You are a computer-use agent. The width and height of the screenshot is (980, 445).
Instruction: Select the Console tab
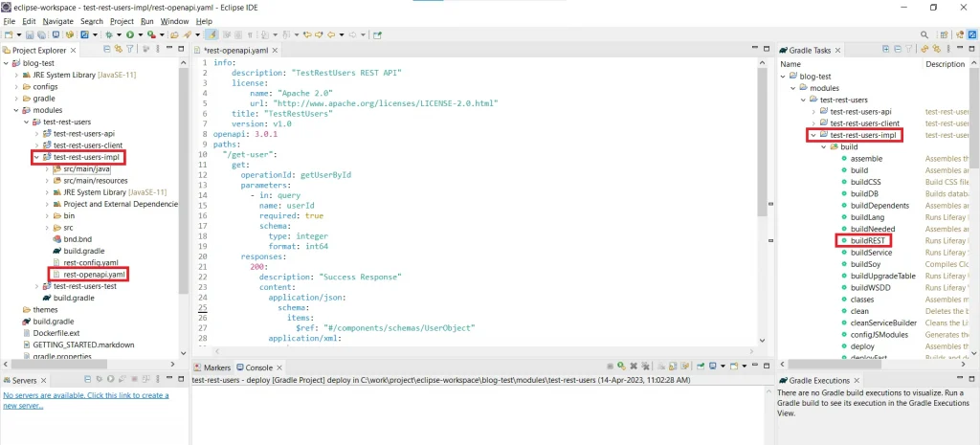258,367
